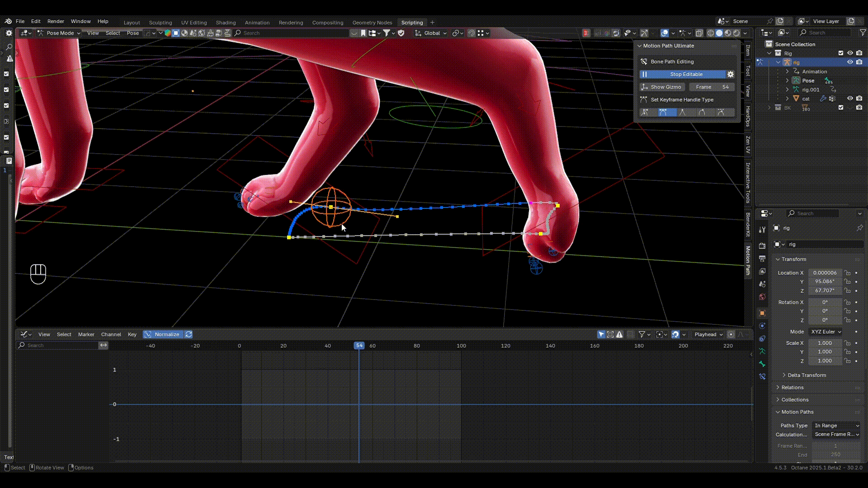
Task: Expand the Animation item under rig
Action: tap(787, 71)
